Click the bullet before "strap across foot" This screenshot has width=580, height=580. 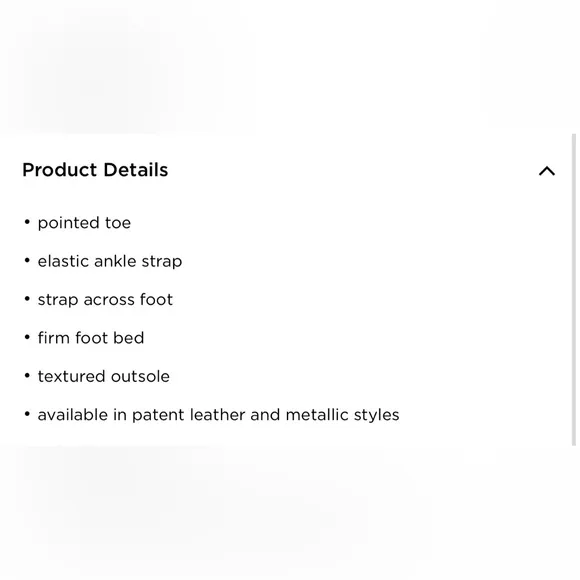click(x=27, y=299)
